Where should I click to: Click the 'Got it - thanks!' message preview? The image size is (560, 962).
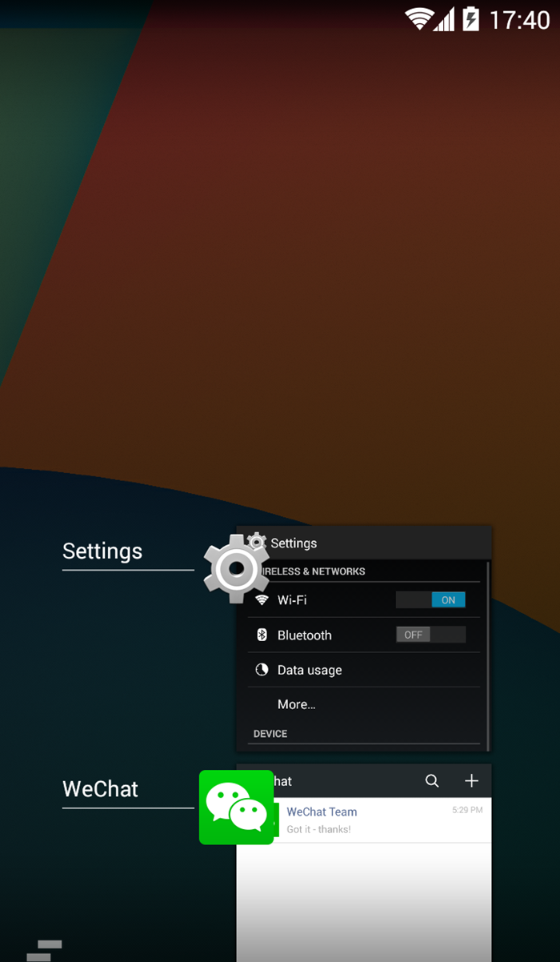[318, 829]
